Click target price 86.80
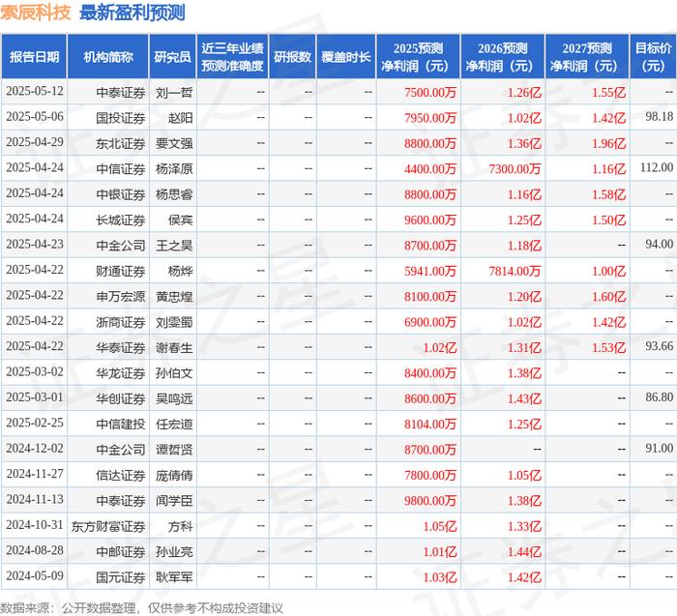The width and height of the screenshot is (677, 616). 660,396
